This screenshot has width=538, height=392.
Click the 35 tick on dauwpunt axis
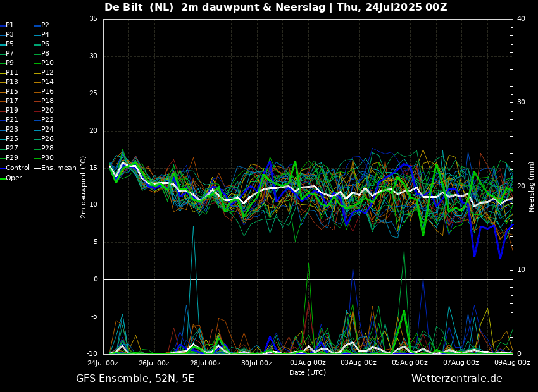tap(93, 18)
